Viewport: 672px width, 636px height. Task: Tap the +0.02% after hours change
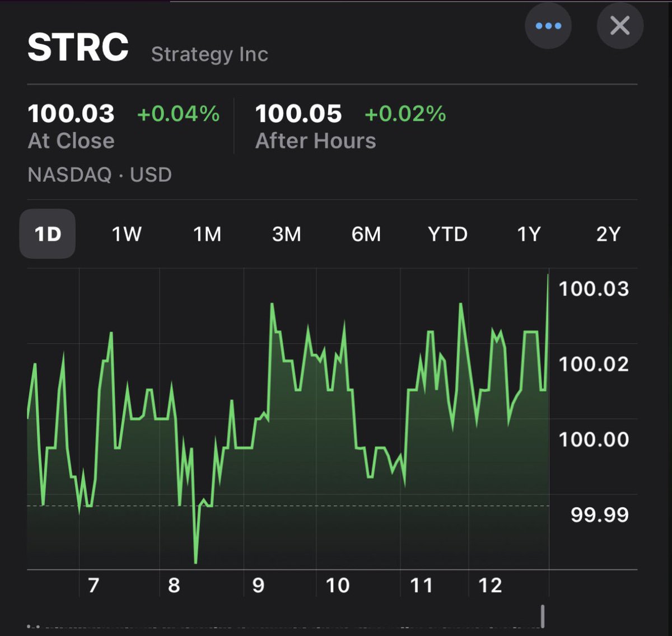[x=405, y=114]
